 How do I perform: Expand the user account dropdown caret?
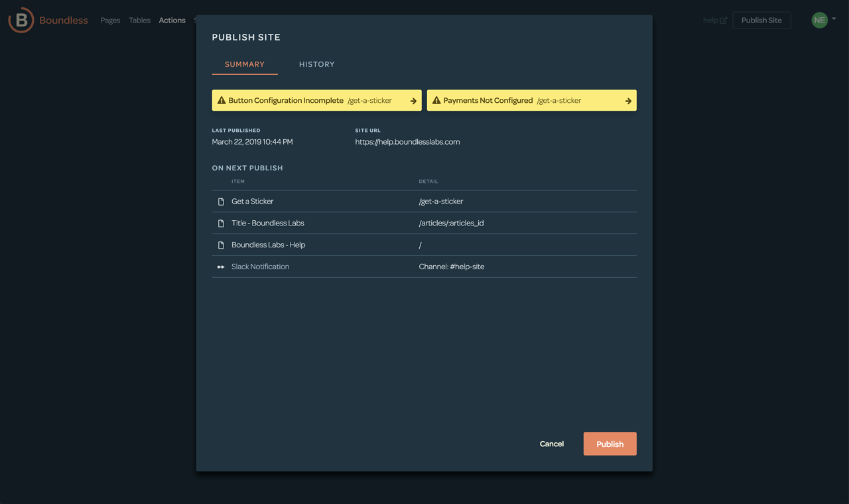[x=834, y=19]
